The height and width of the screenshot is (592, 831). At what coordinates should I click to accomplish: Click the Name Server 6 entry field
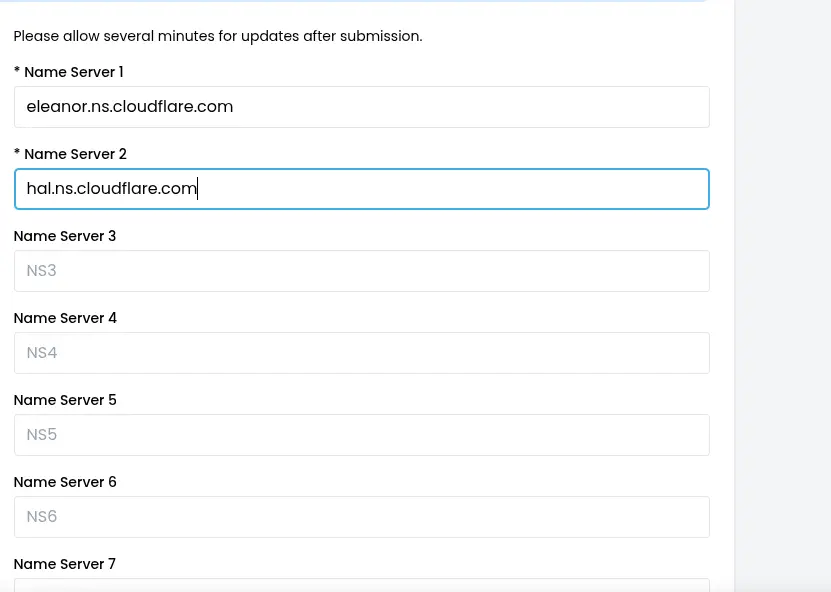361,516
